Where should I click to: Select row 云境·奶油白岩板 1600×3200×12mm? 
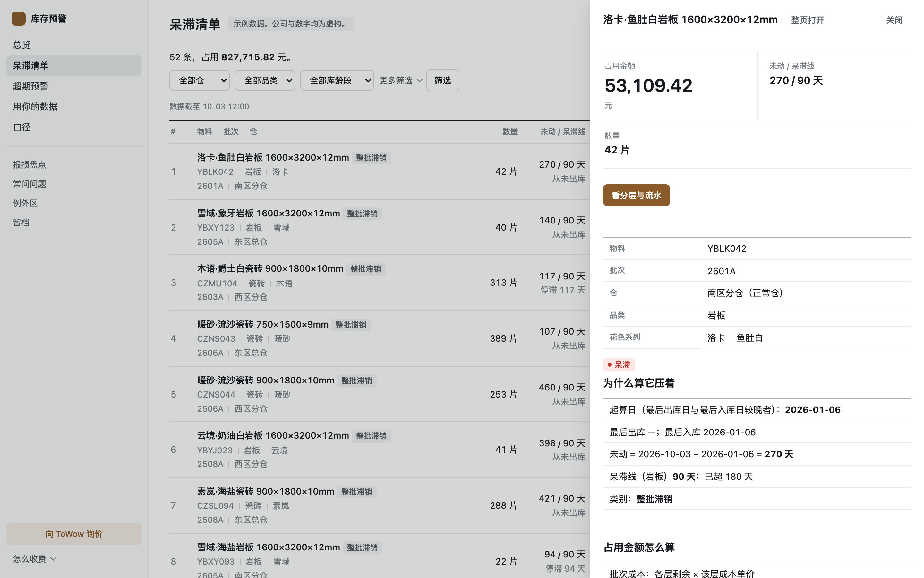point(380,450)
